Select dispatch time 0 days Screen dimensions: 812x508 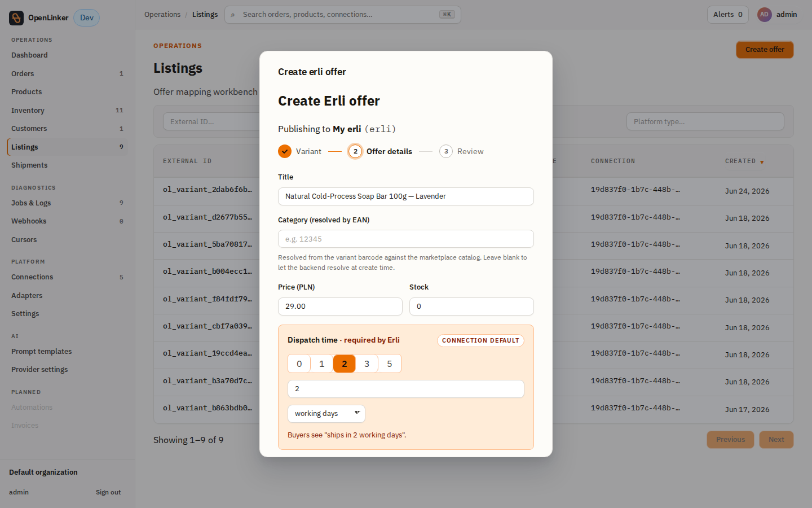tap(299, 364)
